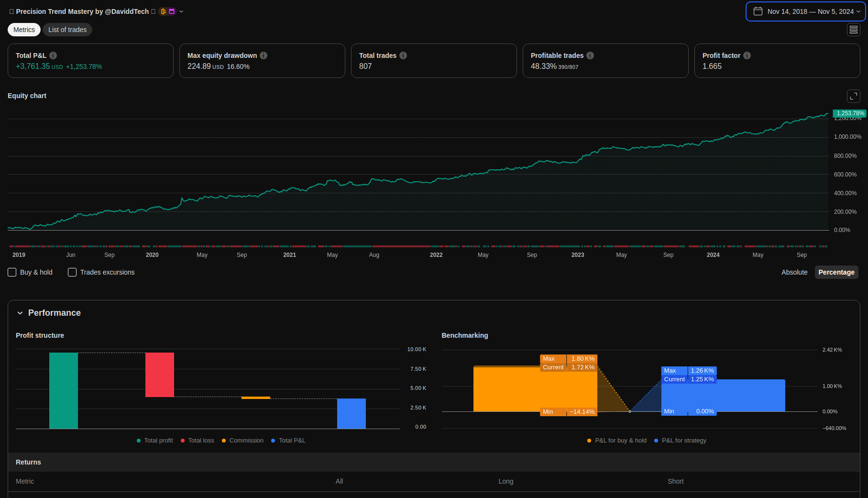Click the info icon next to Profit factor
868x498 pixels.
(747, 55)
